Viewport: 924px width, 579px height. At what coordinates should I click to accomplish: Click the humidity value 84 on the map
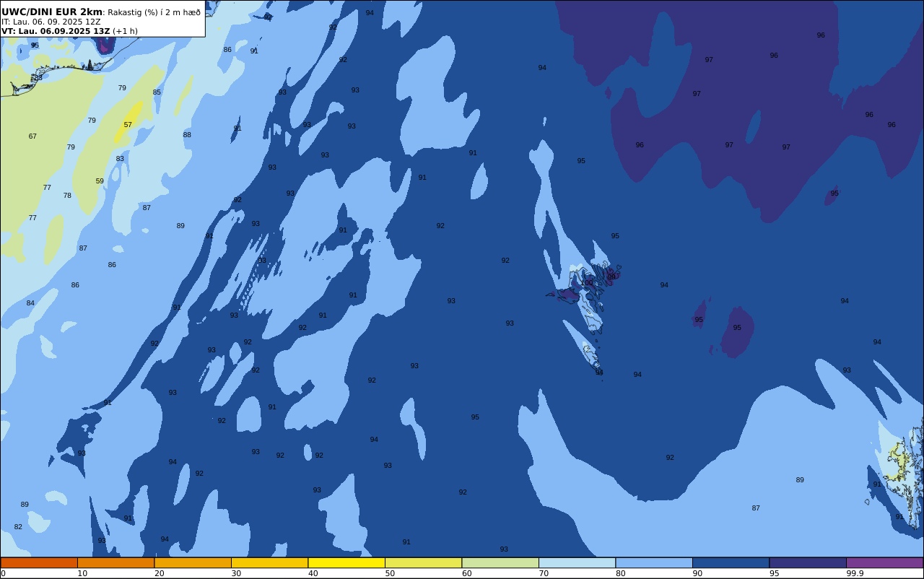(x=30, y=303)
